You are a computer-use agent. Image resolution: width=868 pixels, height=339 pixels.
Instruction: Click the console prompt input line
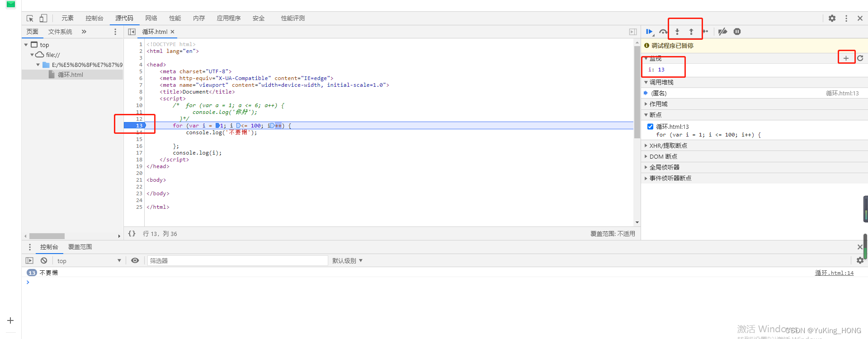point(445,282)
